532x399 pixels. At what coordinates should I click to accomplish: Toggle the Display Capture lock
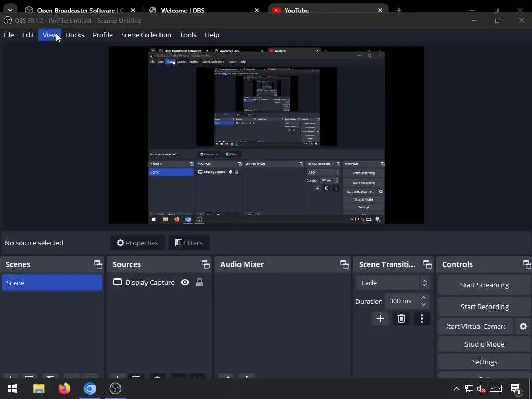[199, 282]
